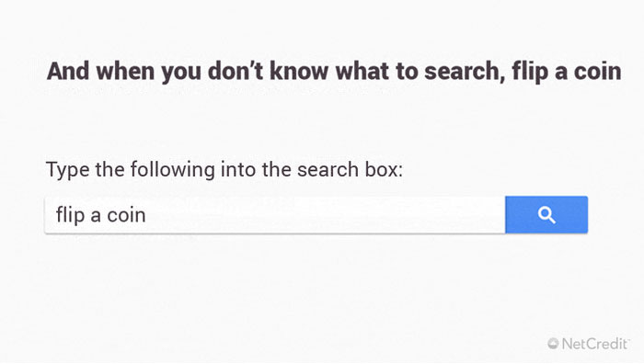The width and height of the screenshot is (644, 364).
Task: Place cursor after "coin" in search box
Action: pyautogui.click(x=146, y=214)
